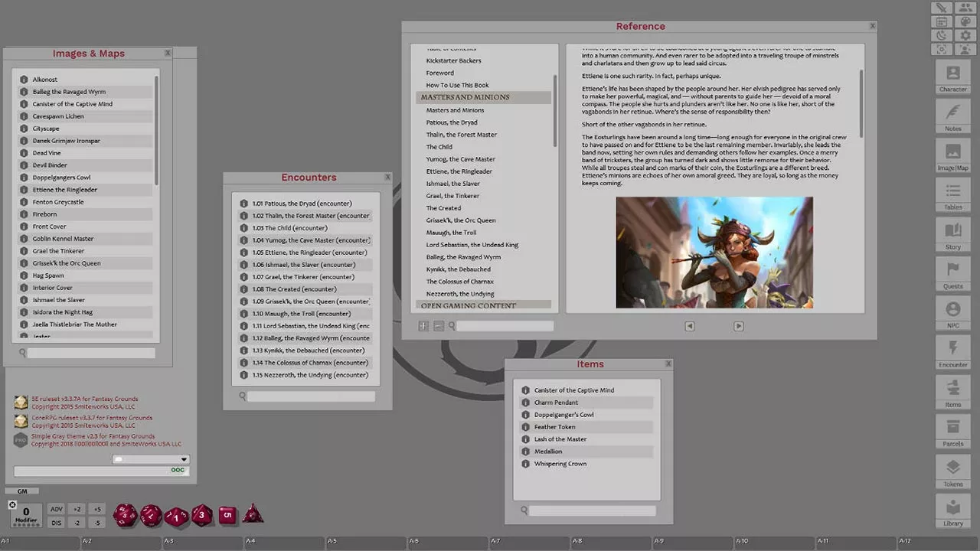This screenshot has width=980, height=551.
Task: Go to previous Reference page
Action: 690,326
